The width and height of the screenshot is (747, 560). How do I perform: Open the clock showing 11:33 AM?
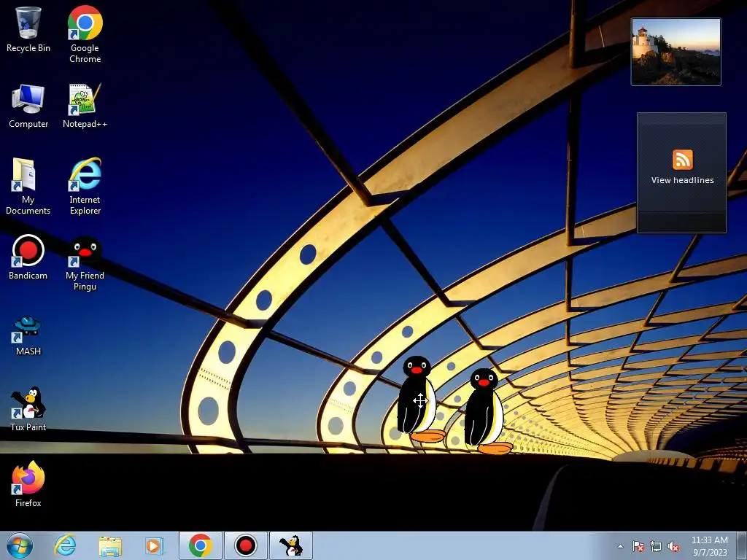(709, 546)
